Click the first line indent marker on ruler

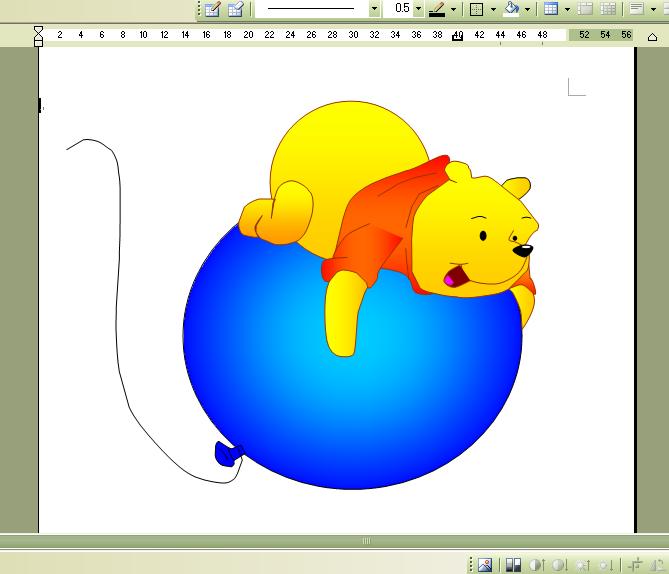[x=38, y=31]
